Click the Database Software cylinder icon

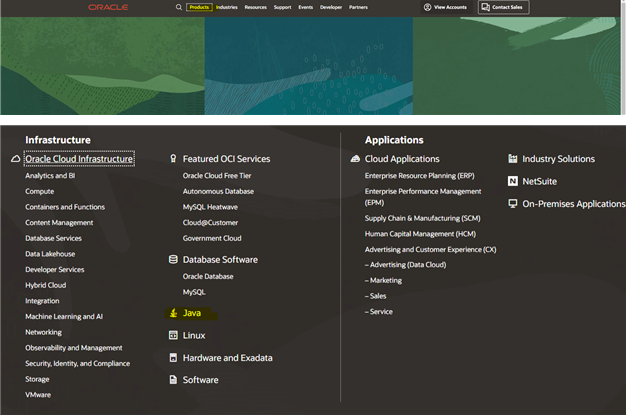pyautogui.click(x=173, y=259)
